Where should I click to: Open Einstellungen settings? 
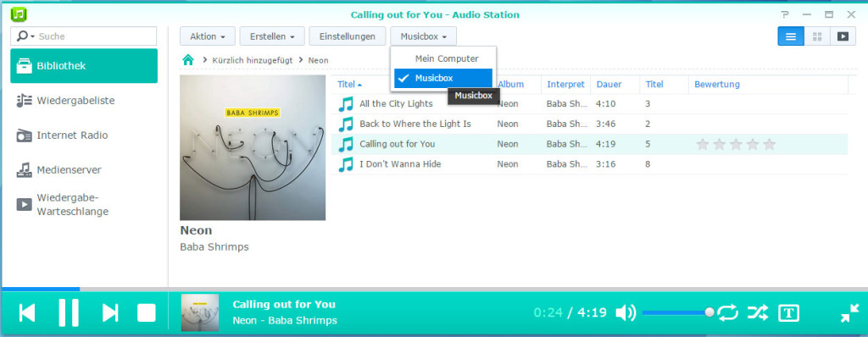tap(347, 36)
